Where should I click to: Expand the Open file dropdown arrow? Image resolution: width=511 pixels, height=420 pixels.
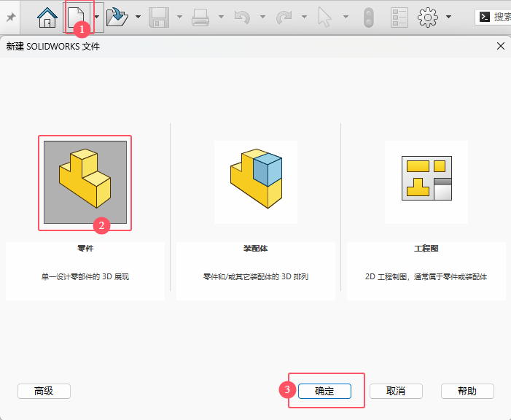(x=139, y=17)
